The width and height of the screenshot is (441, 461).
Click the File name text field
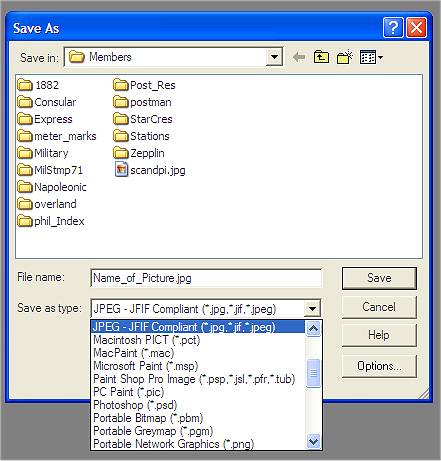point(206,278)
